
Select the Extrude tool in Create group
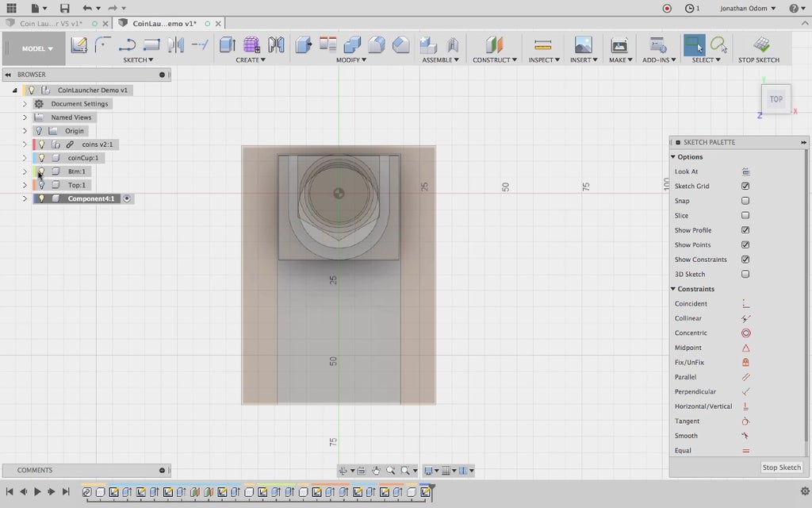click(x=228, y=45)
